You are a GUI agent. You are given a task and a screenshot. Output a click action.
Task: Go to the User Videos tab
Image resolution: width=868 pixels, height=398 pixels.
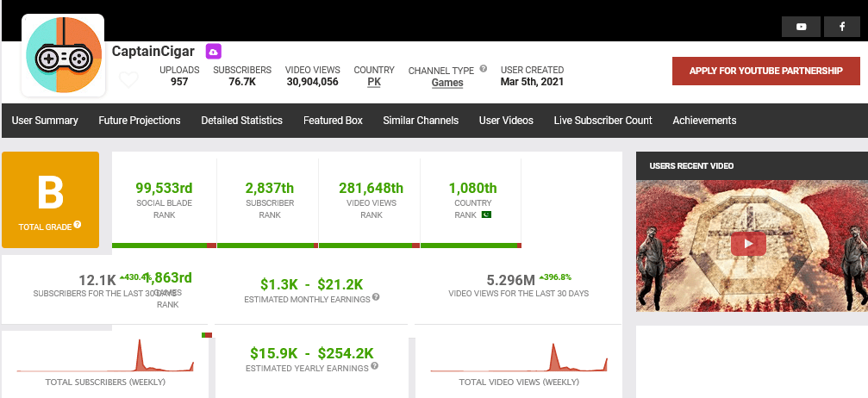coord(506,120)
